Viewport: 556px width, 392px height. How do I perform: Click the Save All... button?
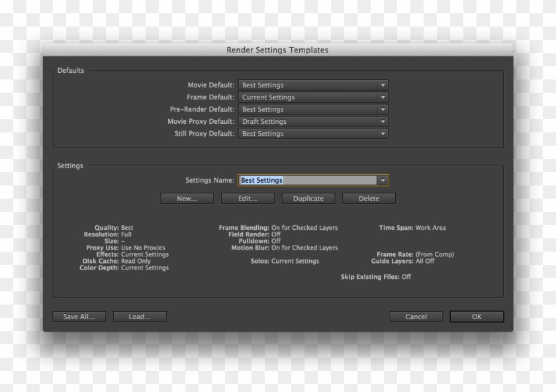(x=79, y=317)
